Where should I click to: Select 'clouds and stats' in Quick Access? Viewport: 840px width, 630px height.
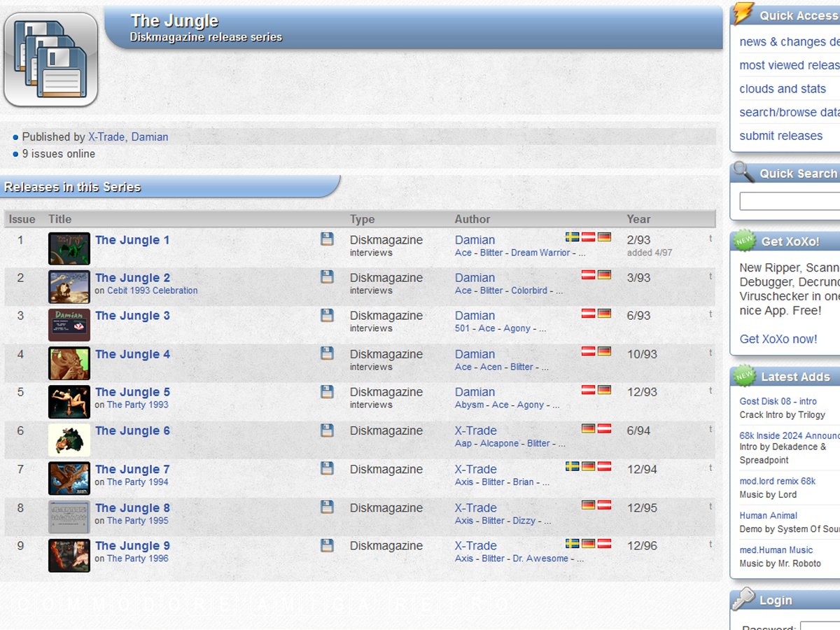point(783,89)
